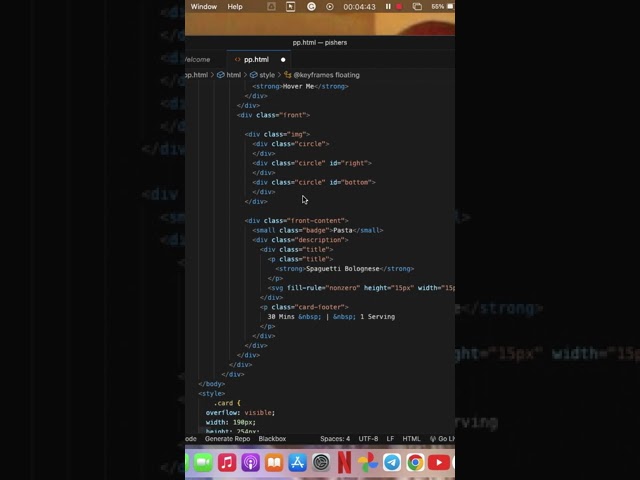Change the file encoding via UTF-8
This screenshot has height=480, width=640.
pos(368,439)
